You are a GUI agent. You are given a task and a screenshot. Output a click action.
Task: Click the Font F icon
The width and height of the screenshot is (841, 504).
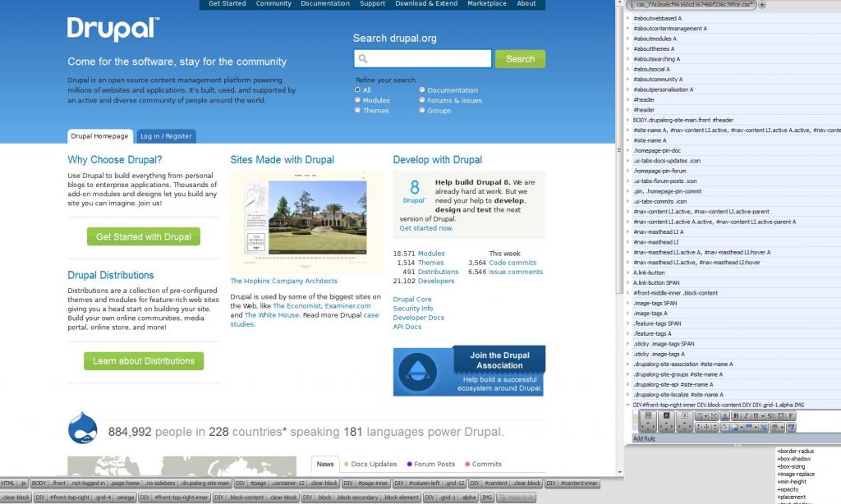790,416
